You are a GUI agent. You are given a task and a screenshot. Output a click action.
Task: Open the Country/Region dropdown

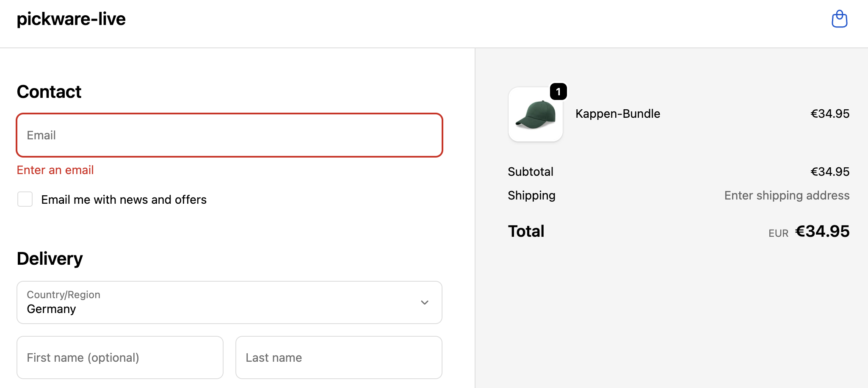229,302
